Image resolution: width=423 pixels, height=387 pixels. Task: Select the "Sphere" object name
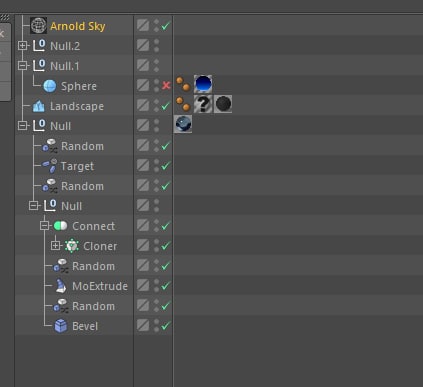click(x=79, y=86)
